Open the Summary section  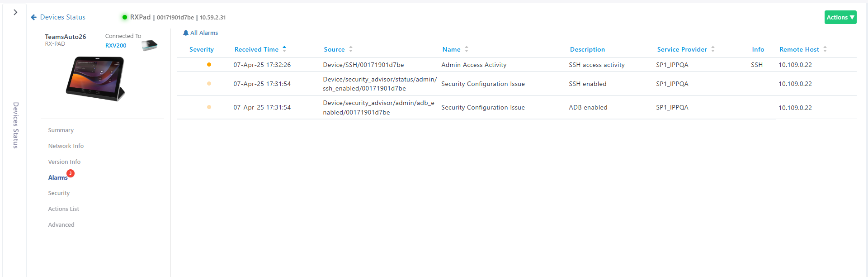61,130
